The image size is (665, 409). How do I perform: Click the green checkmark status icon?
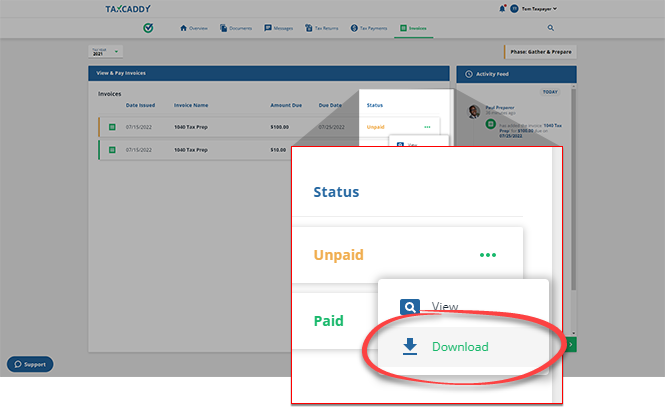pos(148,28)
